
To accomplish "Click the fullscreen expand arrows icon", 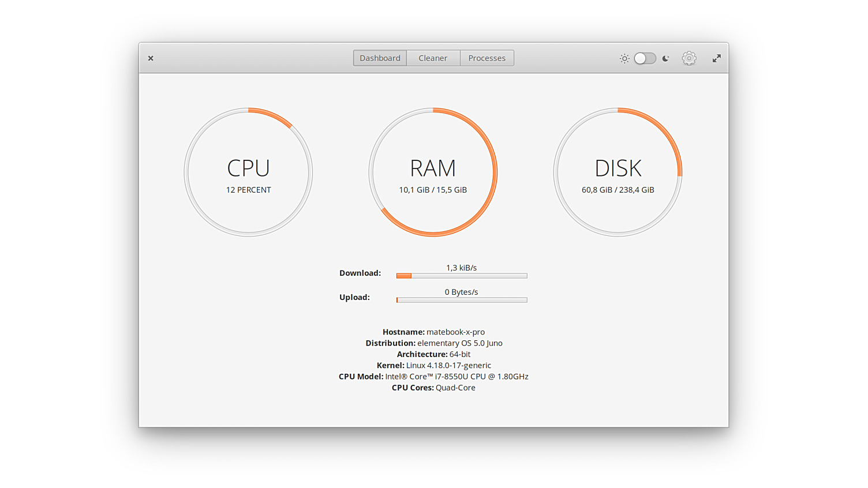I will [x=716, y=58].
